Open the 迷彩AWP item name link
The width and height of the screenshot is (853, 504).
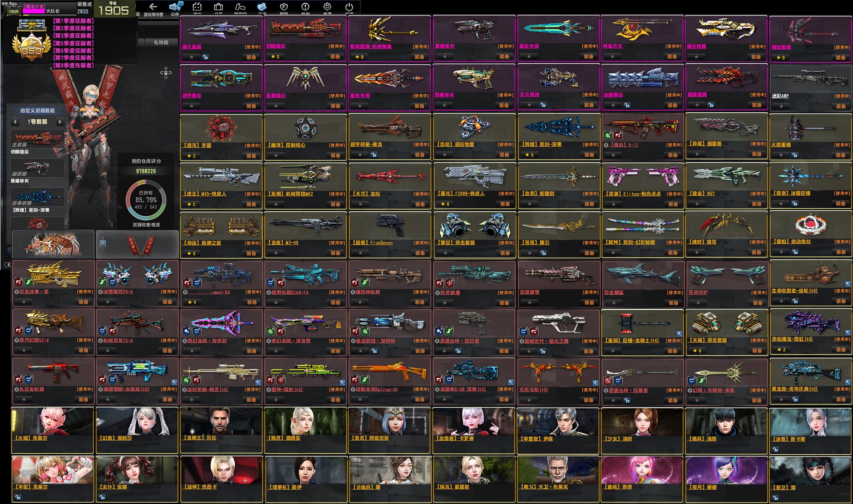coord(780,95)
